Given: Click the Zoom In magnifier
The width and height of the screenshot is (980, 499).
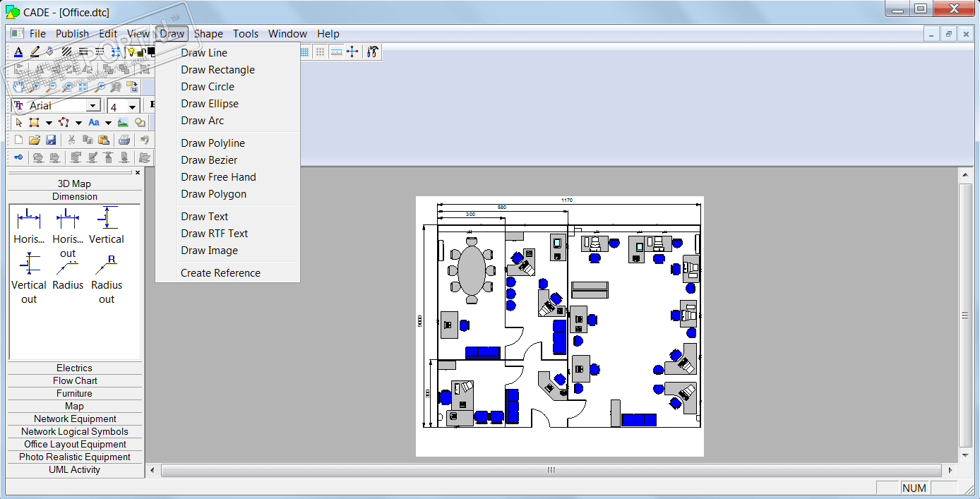Looking at the screenshot, I should 35,86.
